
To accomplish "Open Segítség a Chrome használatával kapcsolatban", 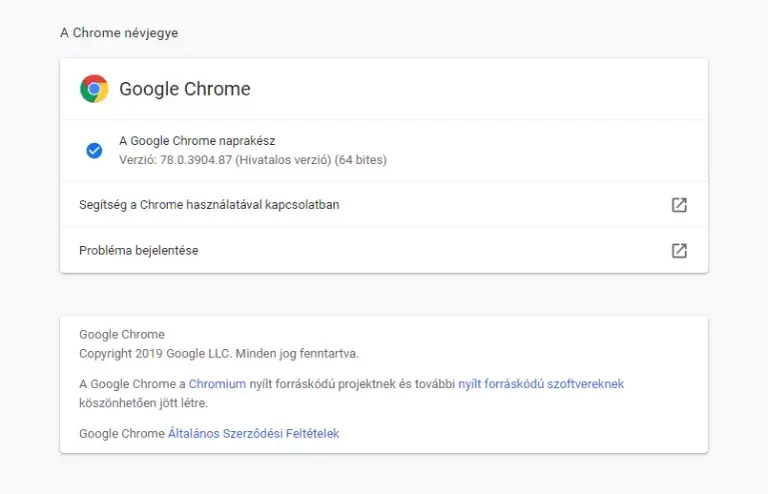I will (384, 205).
